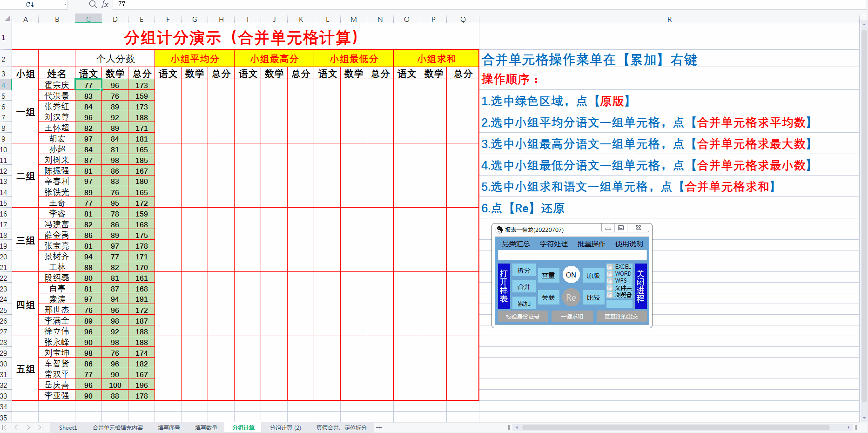Go to previous sheet tab arrow
The image size is (868, 433).
tap(16, 427)
